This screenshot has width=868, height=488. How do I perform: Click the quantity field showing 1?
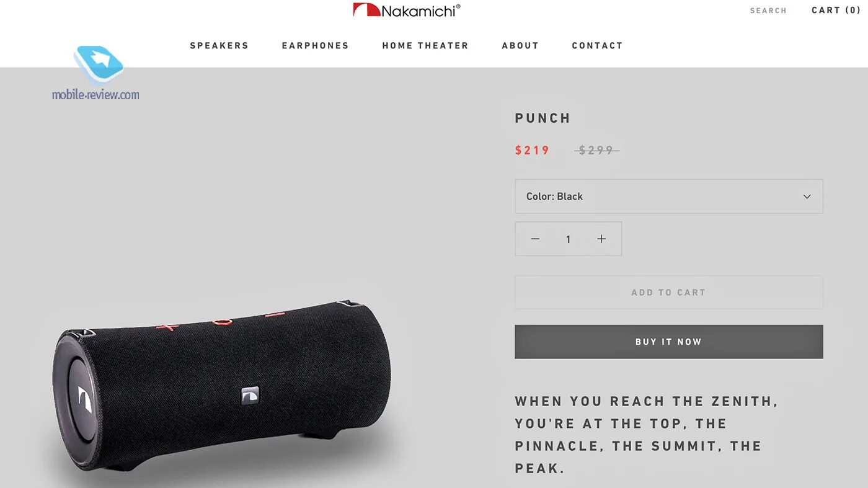(568, 239)
